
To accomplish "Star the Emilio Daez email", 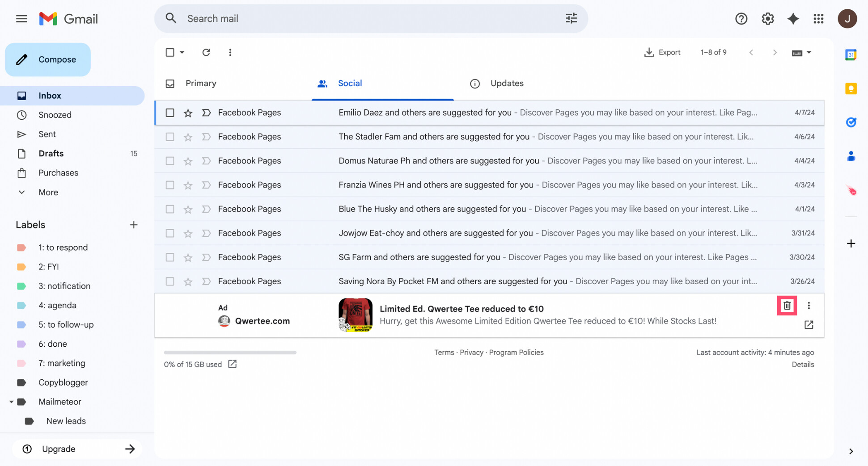I will (188, 113).
